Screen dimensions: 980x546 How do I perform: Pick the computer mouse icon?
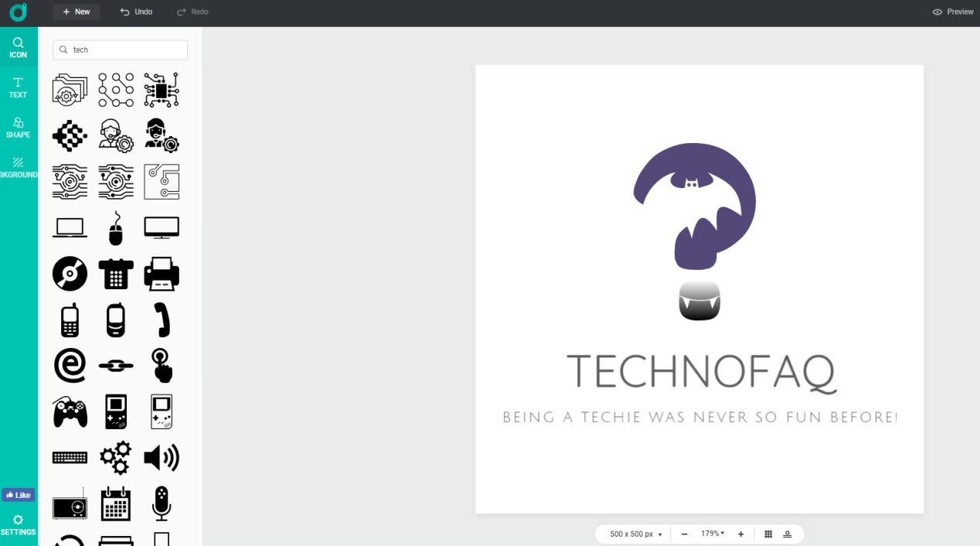point(116,228)
